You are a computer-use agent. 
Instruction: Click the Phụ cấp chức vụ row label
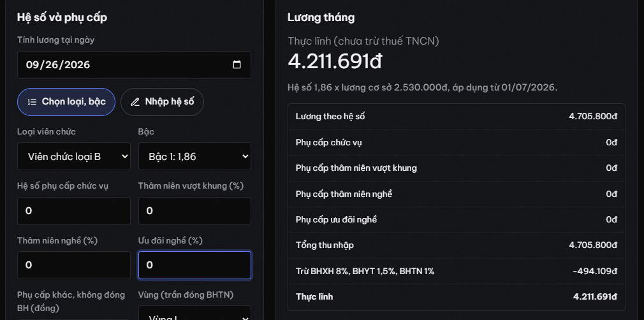coord(328,143)
